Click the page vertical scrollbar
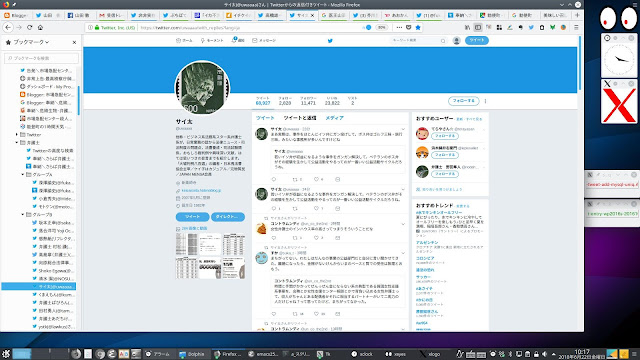The height and width of the screenshot is (360, 640). 580,64
